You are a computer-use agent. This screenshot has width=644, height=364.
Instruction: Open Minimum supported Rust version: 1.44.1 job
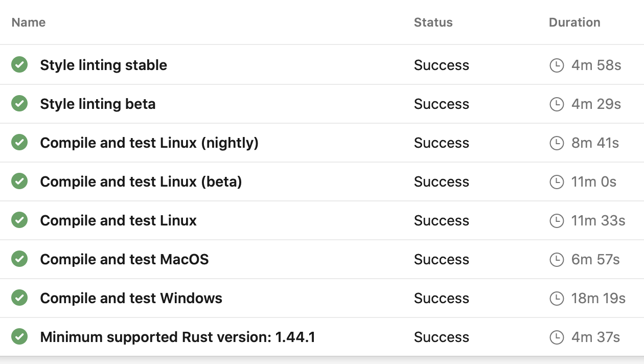(x=178, y=337)
